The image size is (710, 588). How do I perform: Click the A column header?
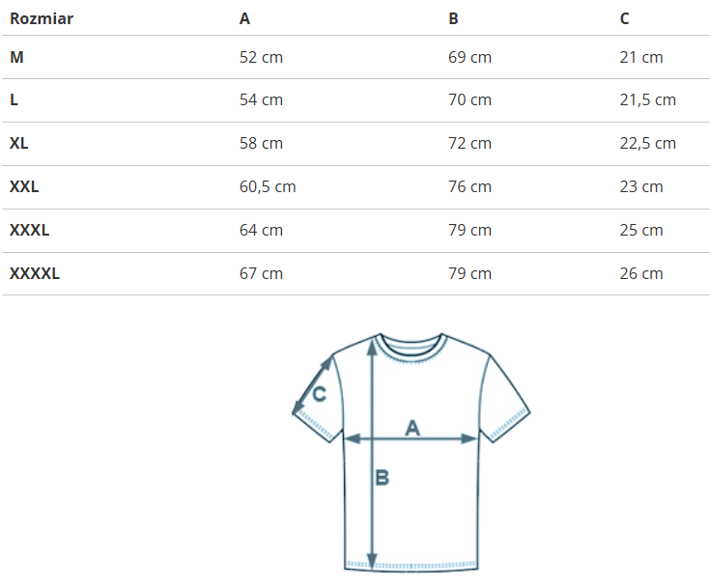[x=244, y=18]
